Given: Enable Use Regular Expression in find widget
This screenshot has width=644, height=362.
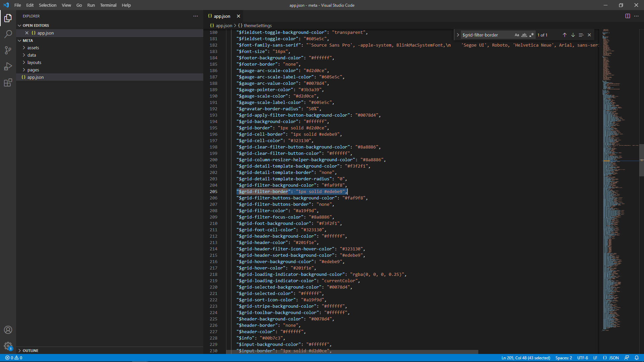Looking at the screenshot, I should point(532,35).
